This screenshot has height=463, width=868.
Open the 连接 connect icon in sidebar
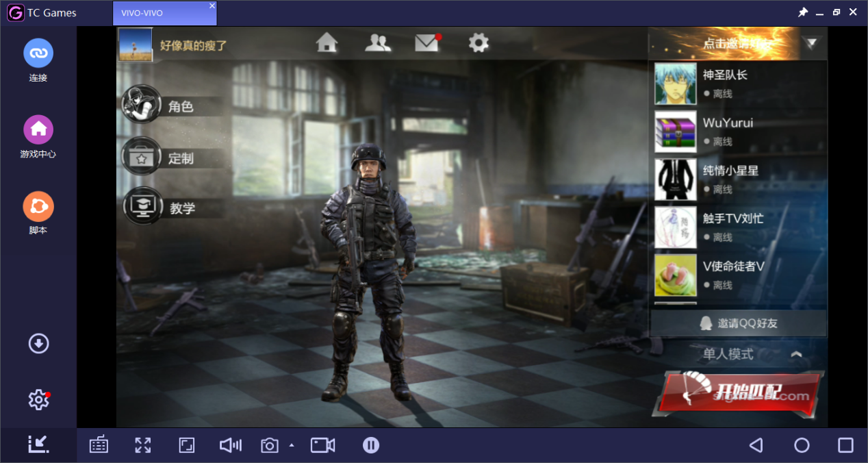[38, 53]
